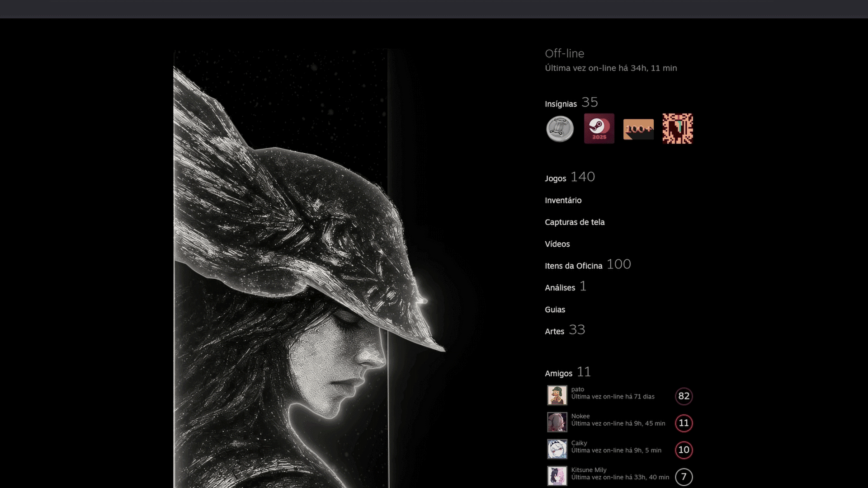Click Nokee's level 11 circle badge
Viewport: 868px width, 488px height.
tap(684, 423)
